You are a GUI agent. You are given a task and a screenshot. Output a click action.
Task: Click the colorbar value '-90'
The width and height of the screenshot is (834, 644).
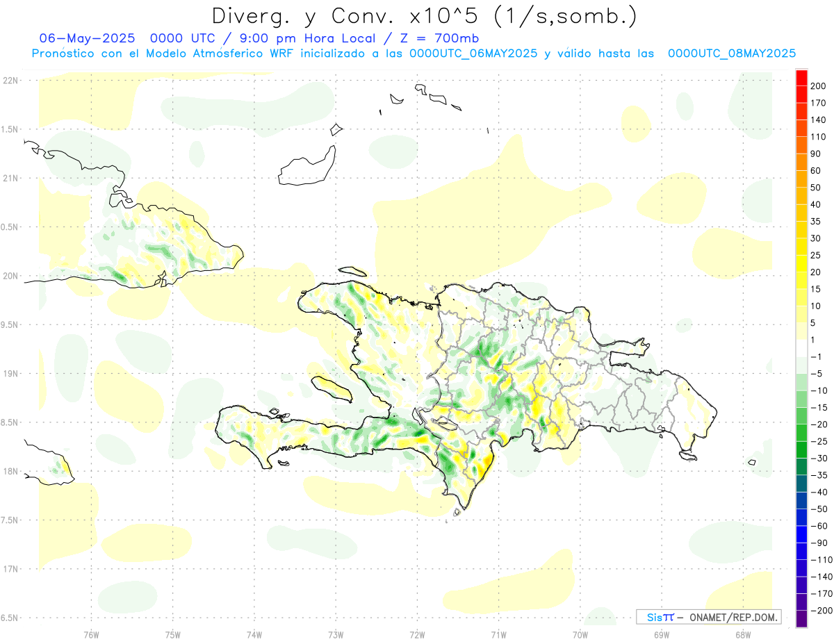(x=818, y=543)
